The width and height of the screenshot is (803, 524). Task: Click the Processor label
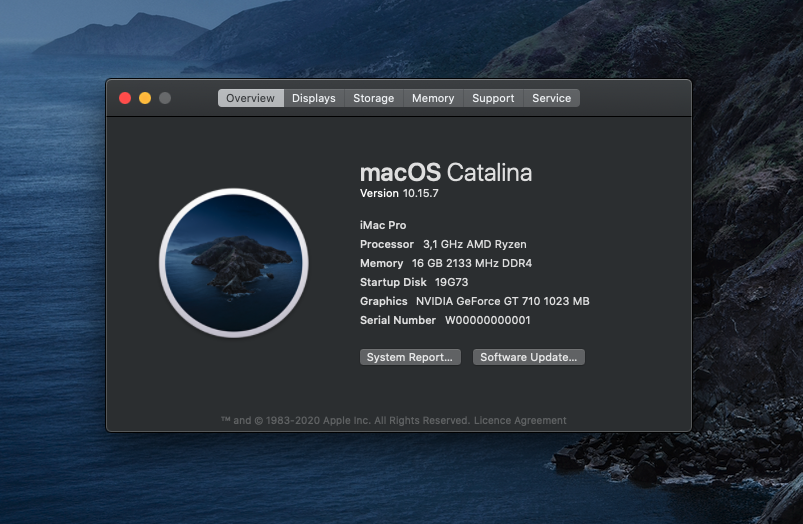[x=387, y=244]
